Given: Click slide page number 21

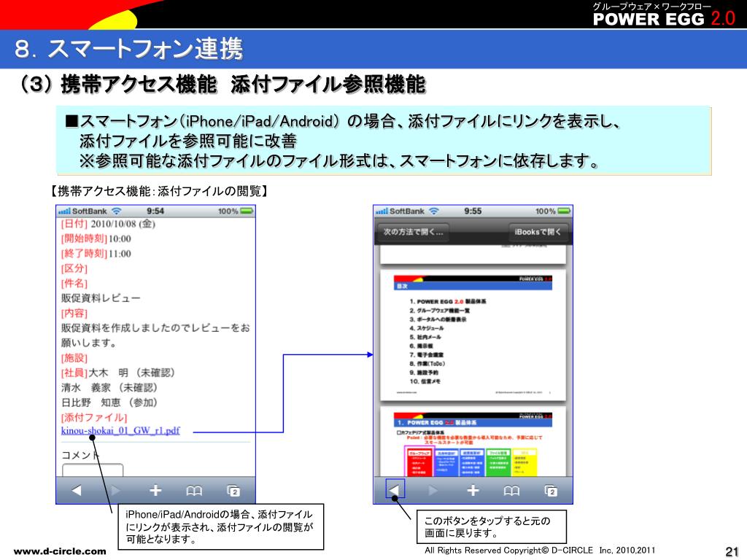Looking at the screenshot, I should (x=732, y=551).
